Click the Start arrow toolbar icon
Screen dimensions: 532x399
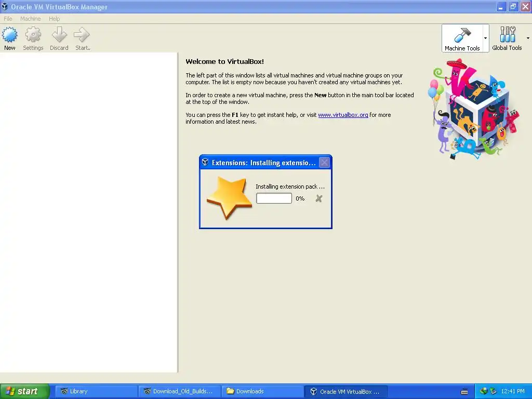pyautogui.click(x=82, y=35)
